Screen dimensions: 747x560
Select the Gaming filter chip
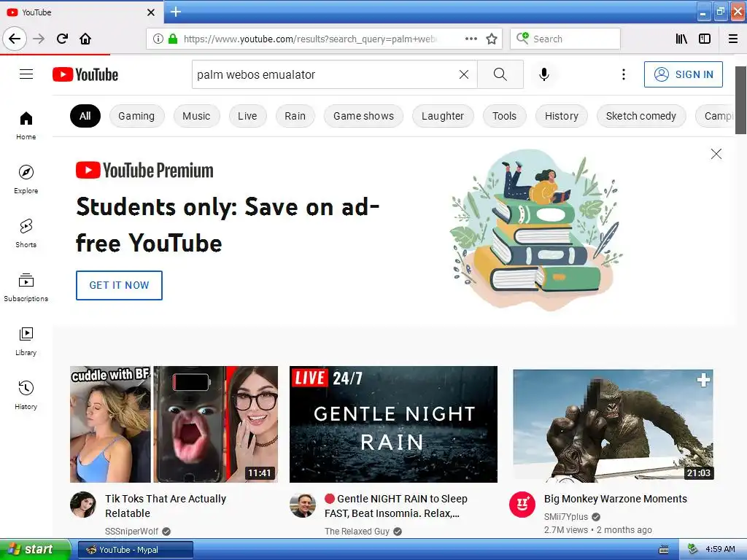136,116
